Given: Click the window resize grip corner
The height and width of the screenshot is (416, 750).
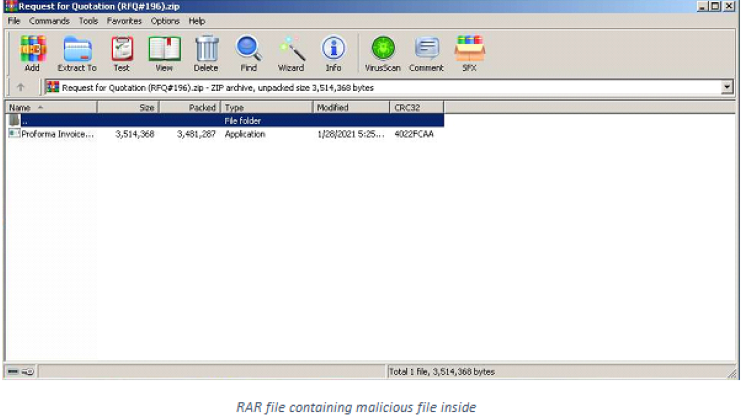Looking at the screenshot, I should (x=732, y=373).
